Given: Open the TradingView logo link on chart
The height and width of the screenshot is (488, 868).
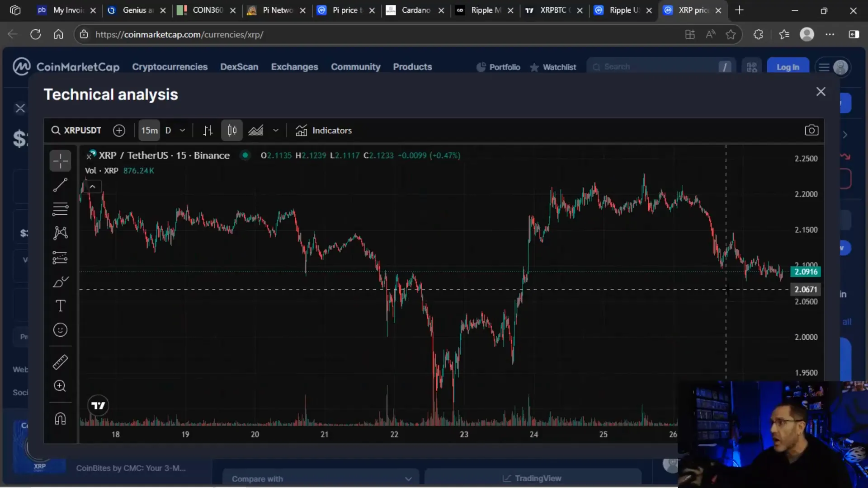Looking at the screenshot, I should pos(98,406).
